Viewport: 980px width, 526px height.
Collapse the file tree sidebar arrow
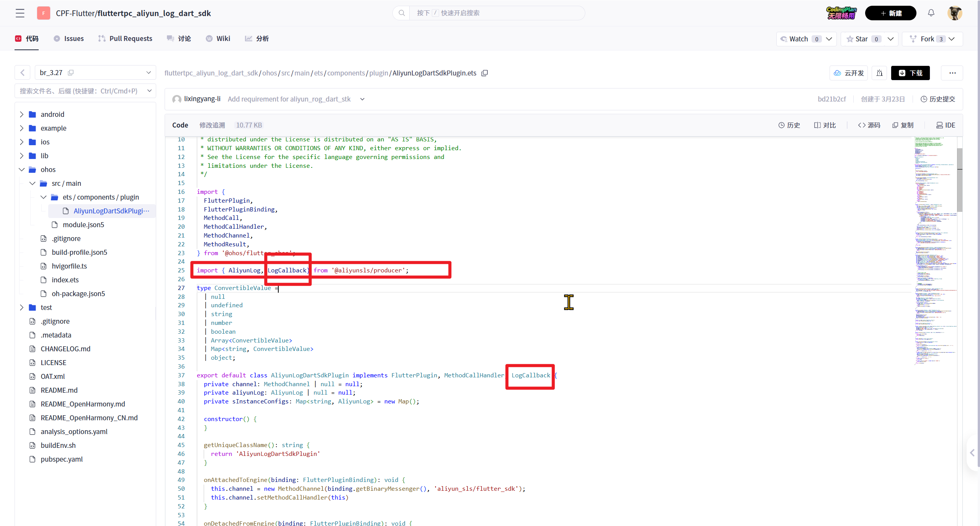coord(23,73)
